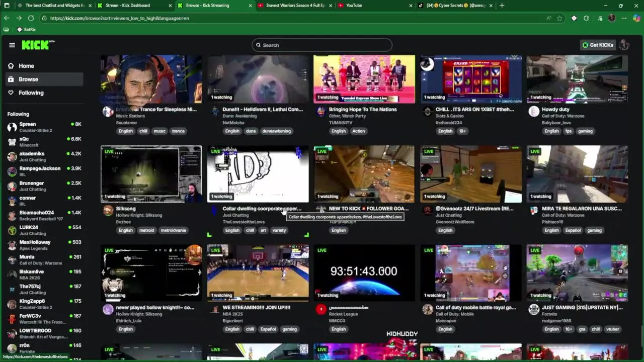Select Elcamacho024 in the Following list
The height and width of the screenshot is (362, 644).
point(44,215)
